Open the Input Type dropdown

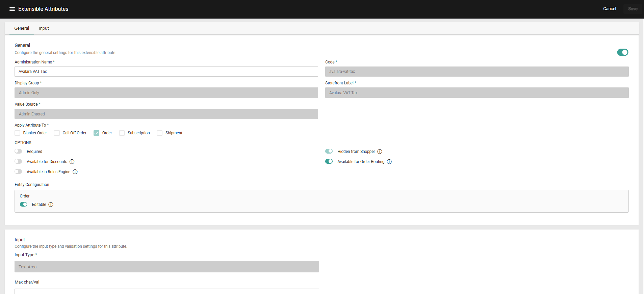click(x=167, y=267)
